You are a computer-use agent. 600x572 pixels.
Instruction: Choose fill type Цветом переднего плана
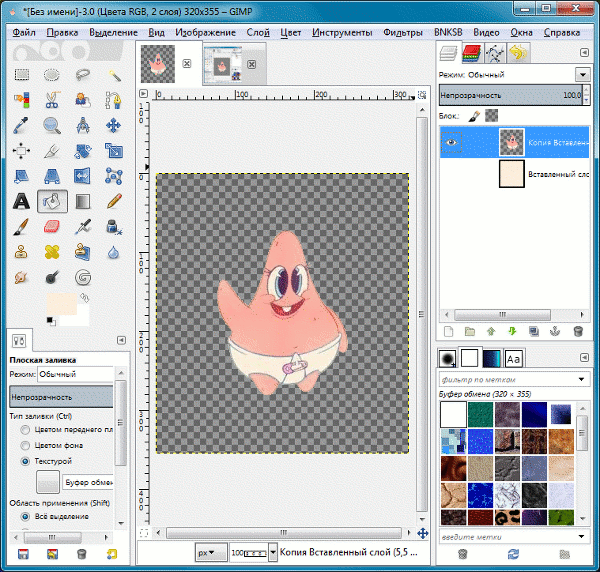[25, 430]
